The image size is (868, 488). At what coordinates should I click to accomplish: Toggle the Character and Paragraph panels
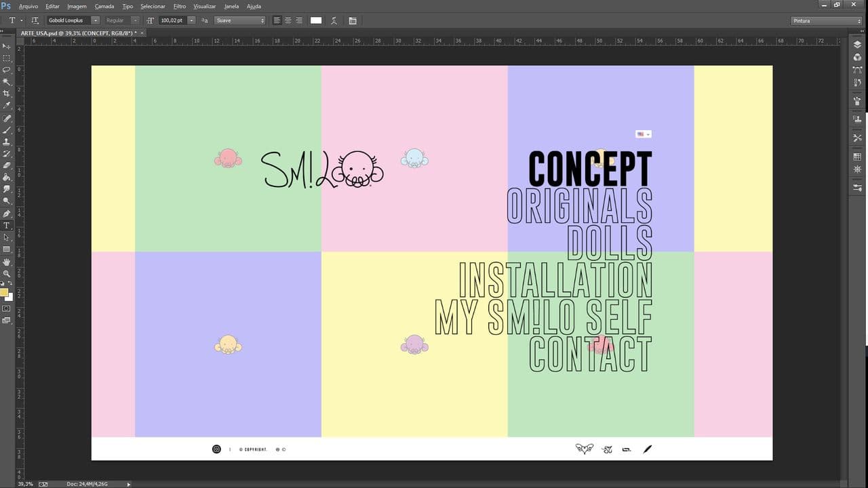pos(353,20)
